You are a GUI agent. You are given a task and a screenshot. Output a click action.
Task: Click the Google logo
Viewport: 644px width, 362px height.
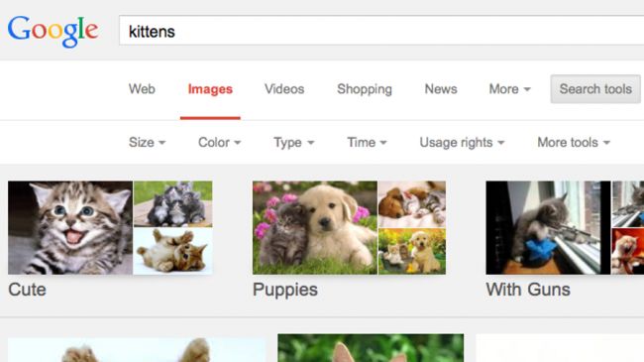(x=53, y=32)
